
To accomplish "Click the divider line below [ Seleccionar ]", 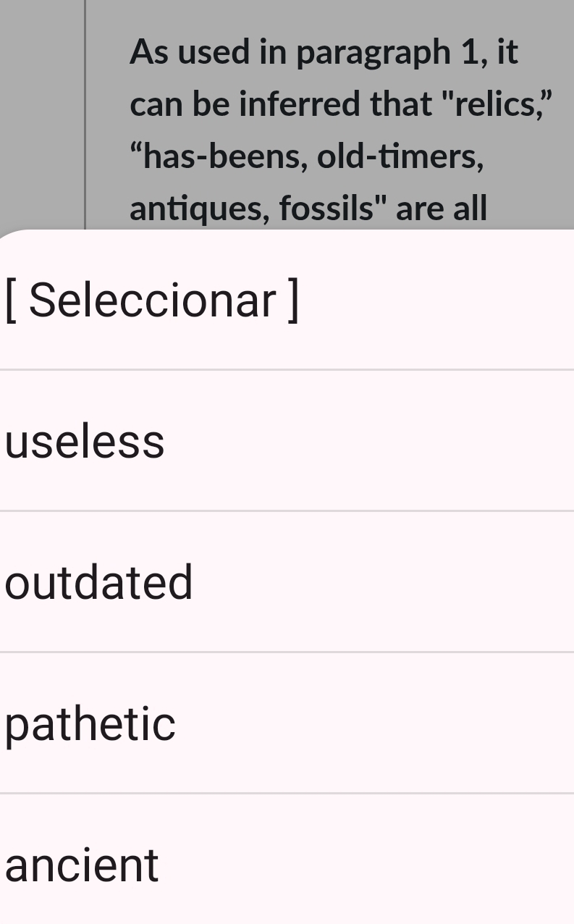I will pos(287,369).
